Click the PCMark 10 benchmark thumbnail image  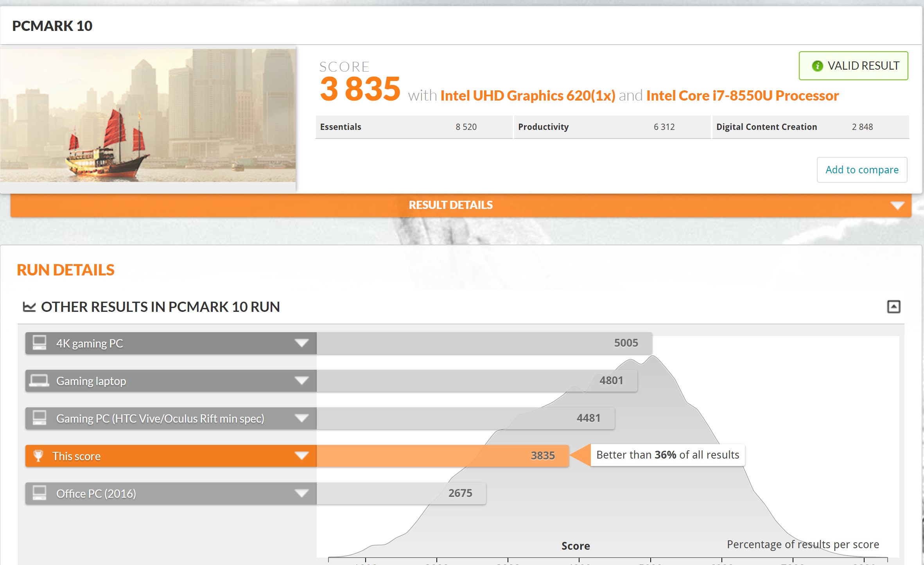click(148, 115)
